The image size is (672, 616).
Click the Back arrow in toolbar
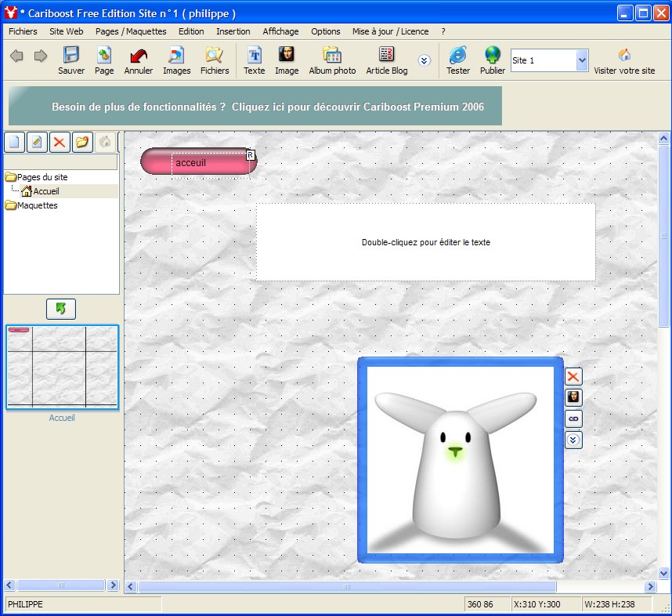click(x=16, y=56)
